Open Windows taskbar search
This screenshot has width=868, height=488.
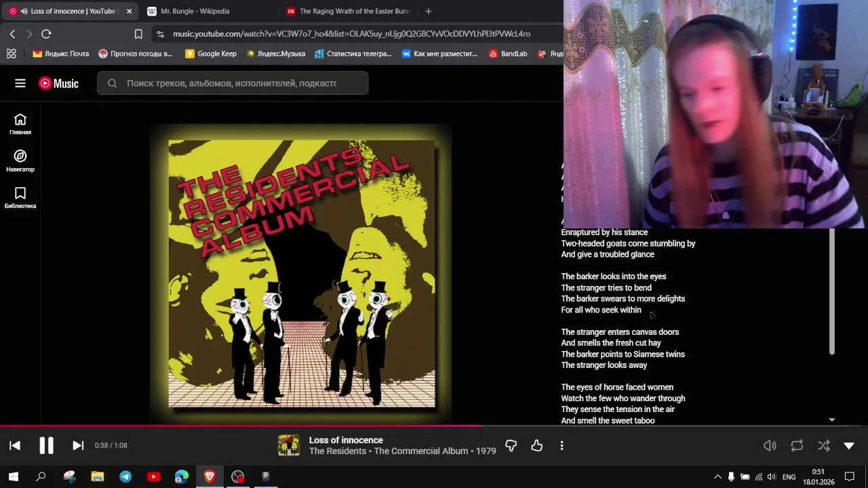click(x=41, y=476)
